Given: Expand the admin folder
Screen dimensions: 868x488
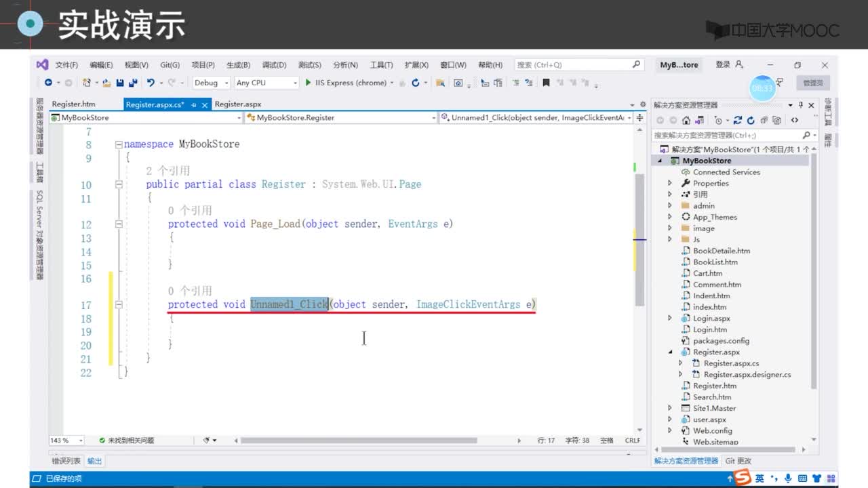Looking at the screenshot, I should pyautogui.click(x=670, y=205).
